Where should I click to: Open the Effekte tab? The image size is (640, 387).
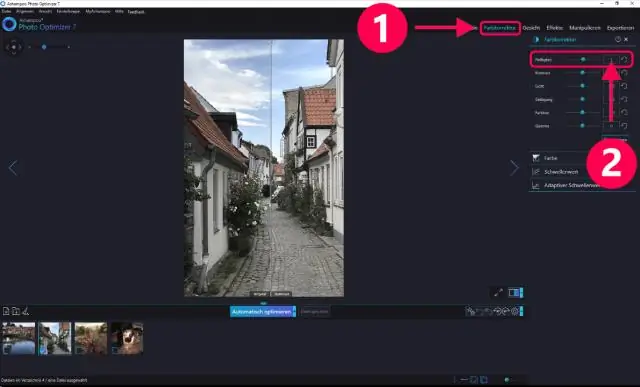pos(554,28)
